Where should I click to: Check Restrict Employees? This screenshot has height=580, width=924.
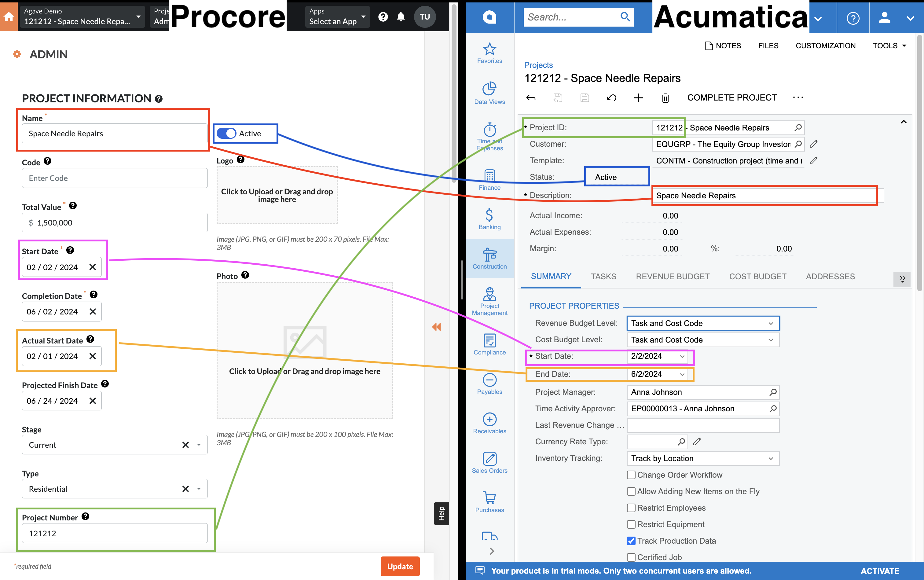point(631,508)
